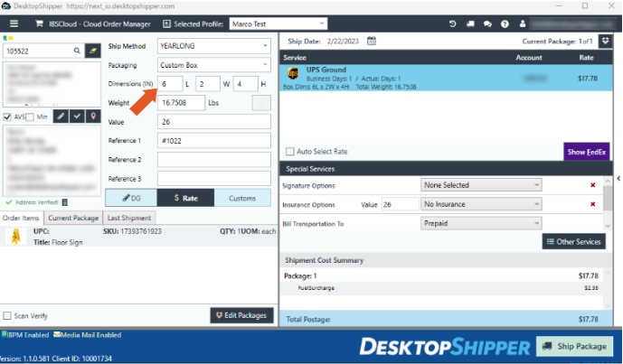Click the Reference 3 field
The image size is (623, 364).
tap(214, 179)
